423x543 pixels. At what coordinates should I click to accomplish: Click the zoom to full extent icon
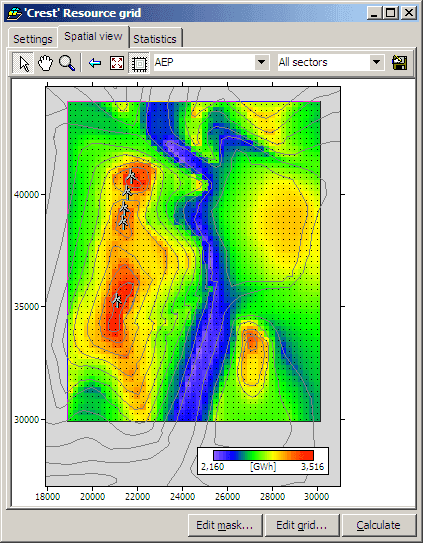(117, 63)
